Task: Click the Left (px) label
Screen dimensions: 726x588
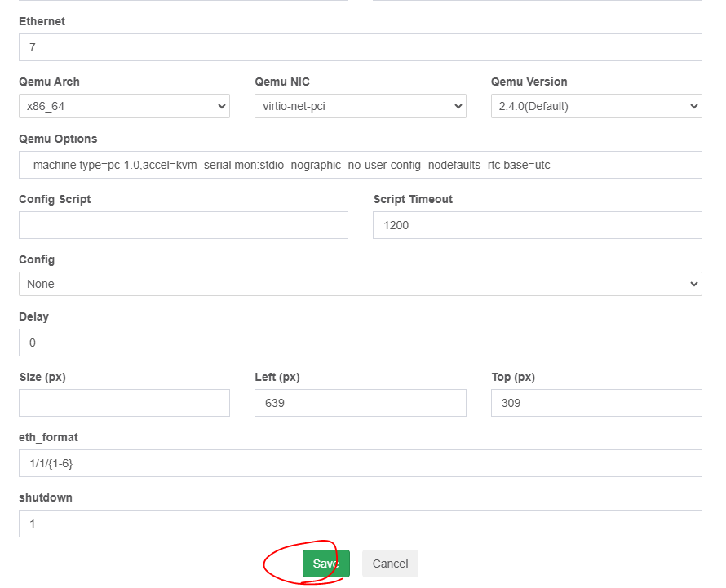Action: (277, 378)
